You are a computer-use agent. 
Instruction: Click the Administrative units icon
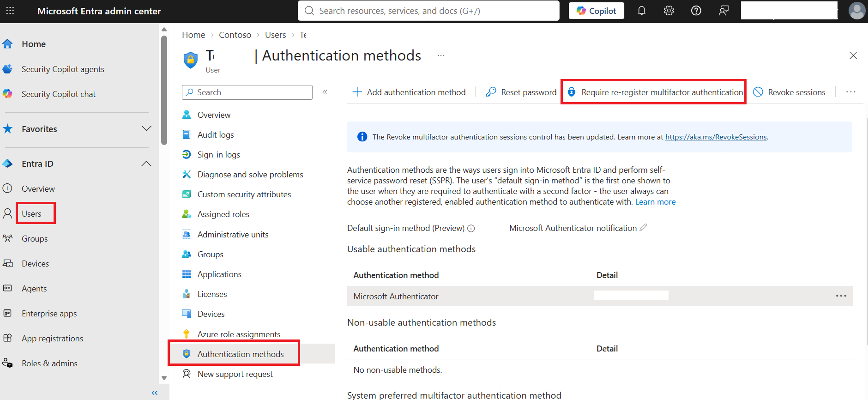187,234
